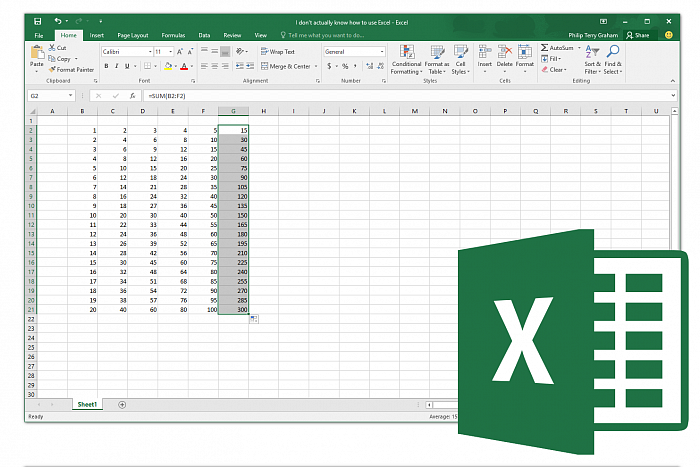Expand the General number format dropdown
700x467 pixels.
[x=381, y=51]
